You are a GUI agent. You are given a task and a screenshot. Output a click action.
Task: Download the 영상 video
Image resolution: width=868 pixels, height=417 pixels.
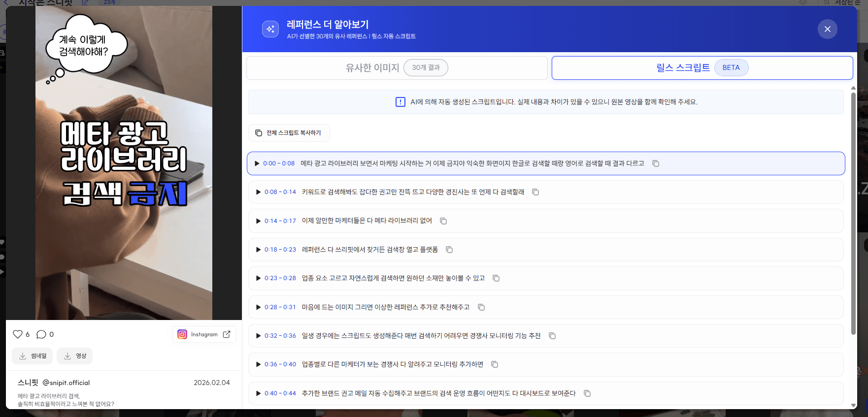point(75,356)
